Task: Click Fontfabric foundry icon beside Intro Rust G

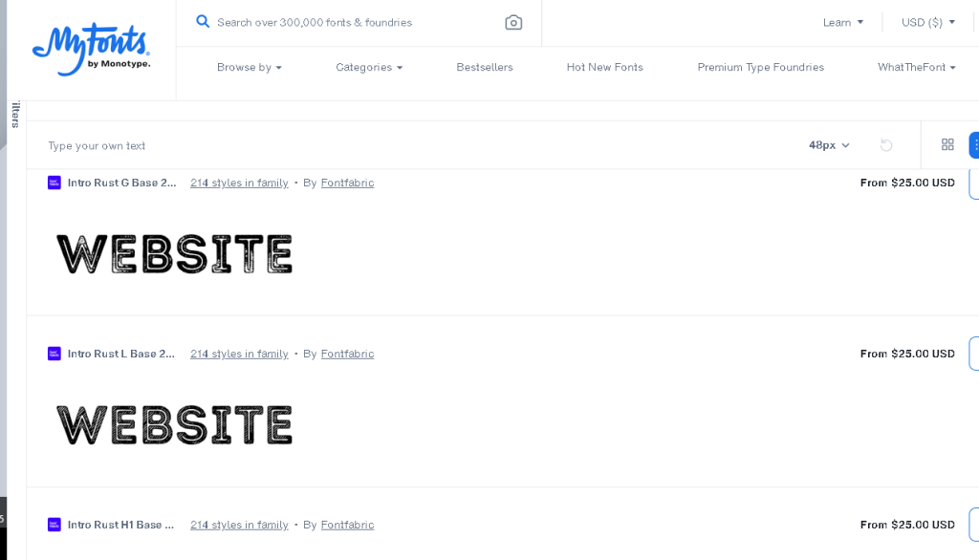Action: point(54,183)
